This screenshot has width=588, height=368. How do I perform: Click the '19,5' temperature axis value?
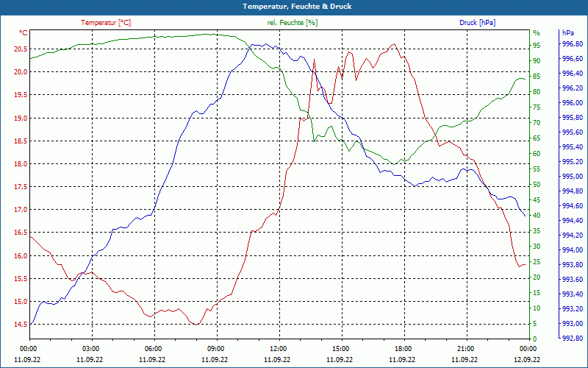[21, 95]
